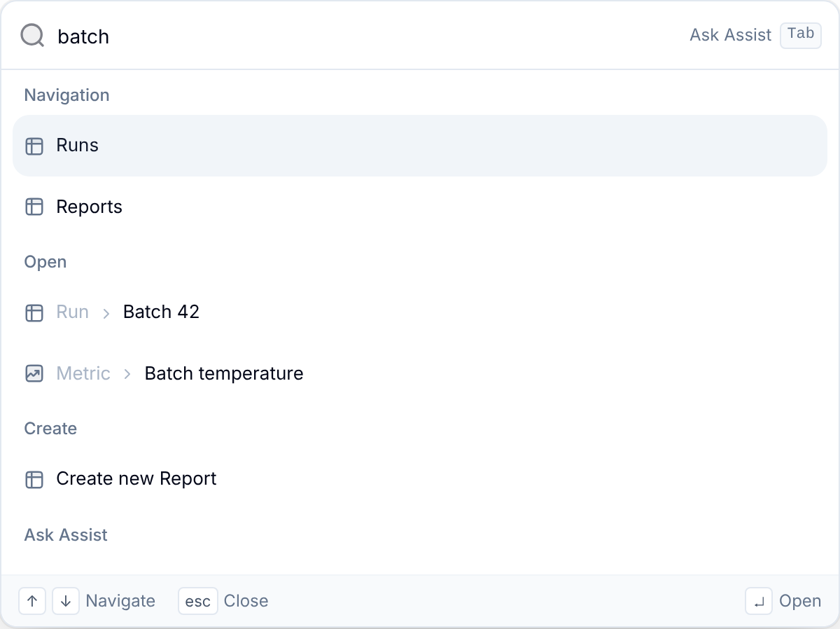Click the enter key icon in the footer
The width and height of the screenshot is (840, 629).
759,601
